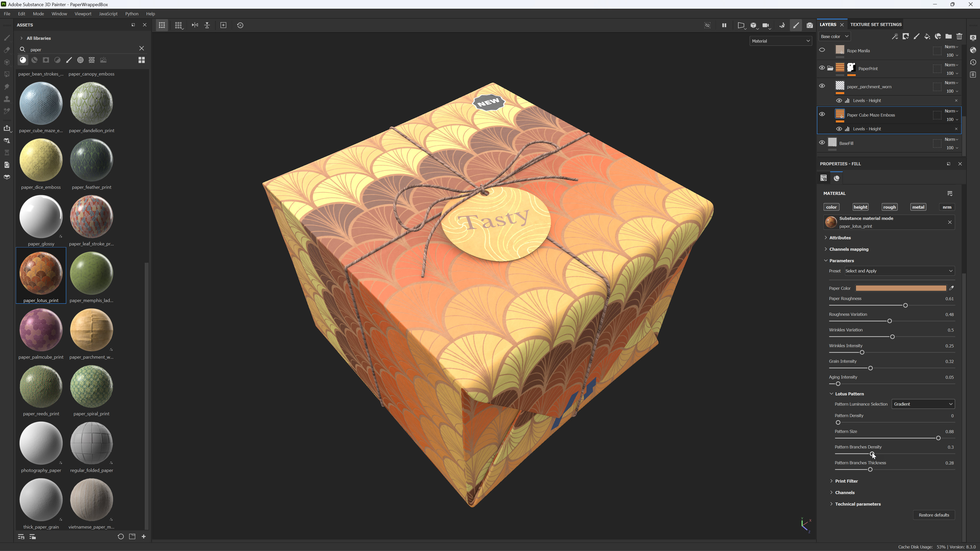Select the Paint brush tool in left toolbar
980x551 pixels.
tap(7, 38)
